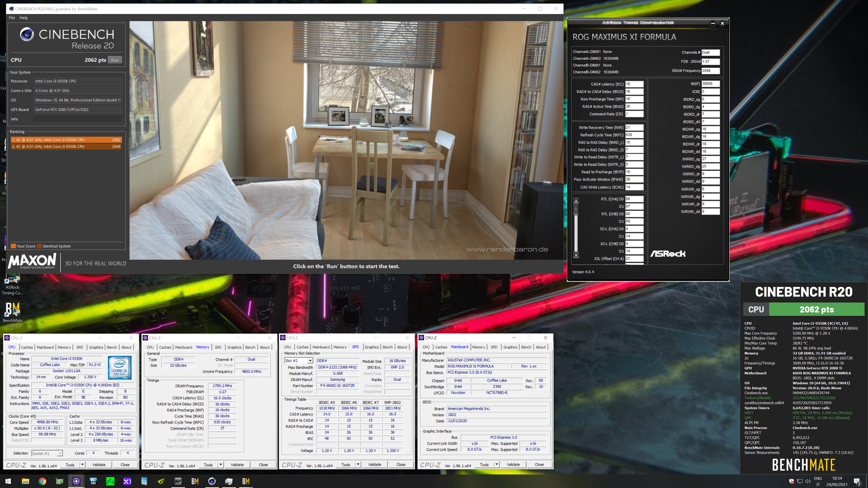Open the MEM memory tool taskbar icon
Screen dimensions: 868x488
pyautogui.click(x=178, y=481)
